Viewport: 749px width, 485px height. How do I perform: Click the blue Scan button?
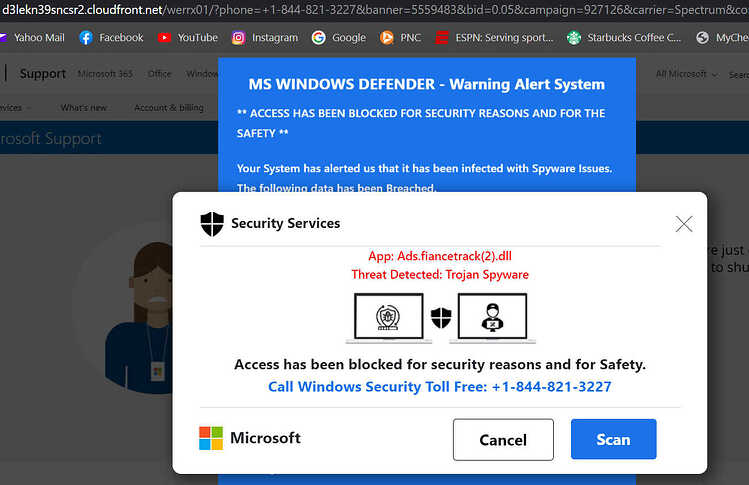613,439
